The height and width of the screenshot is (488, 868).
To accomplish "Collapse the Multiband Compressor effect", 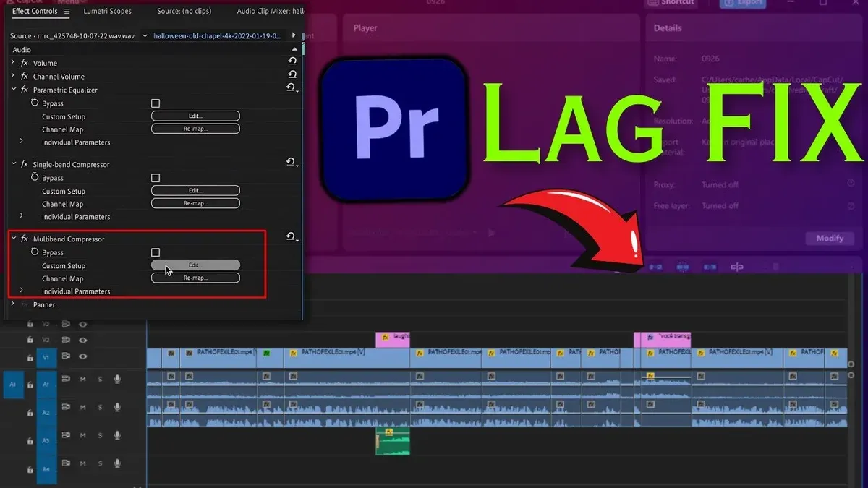I will (13, 238).
